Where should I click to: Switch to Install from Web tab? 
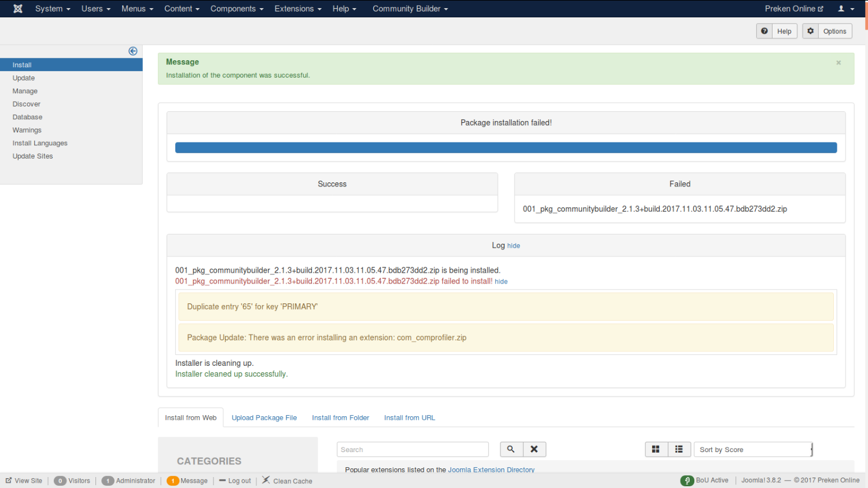tap(190, 418)
